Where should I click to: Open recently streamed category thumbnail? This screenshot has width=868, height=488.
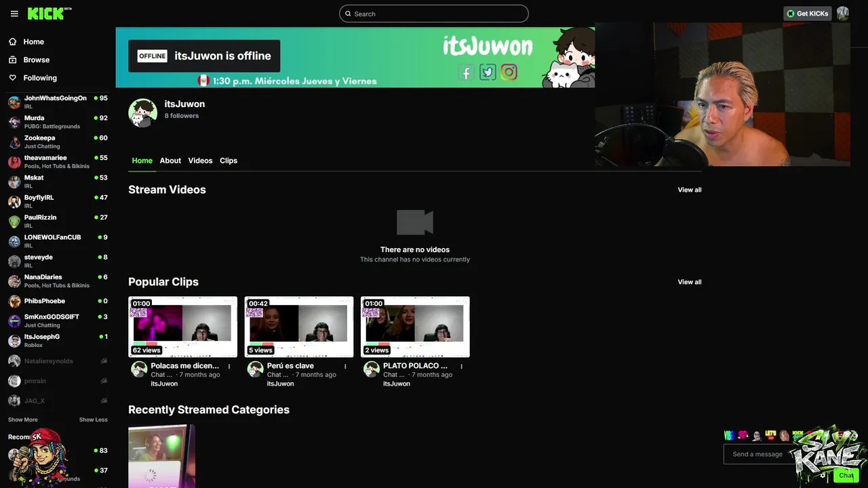161,456
